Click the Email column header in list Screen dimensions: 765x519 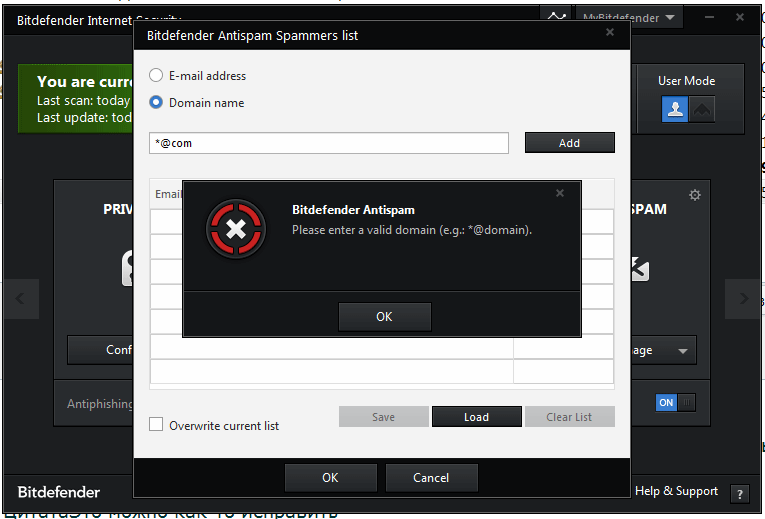point(168,194)
